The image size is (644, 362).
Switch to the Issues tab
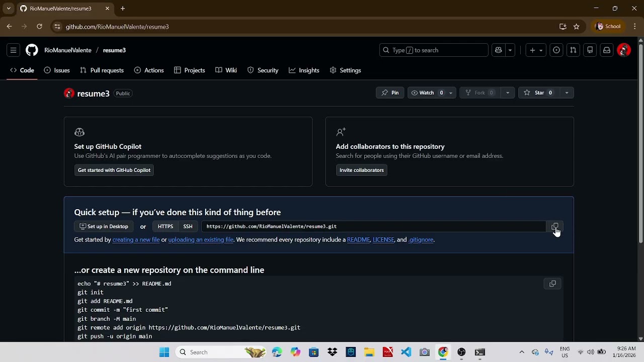point(57,70)
